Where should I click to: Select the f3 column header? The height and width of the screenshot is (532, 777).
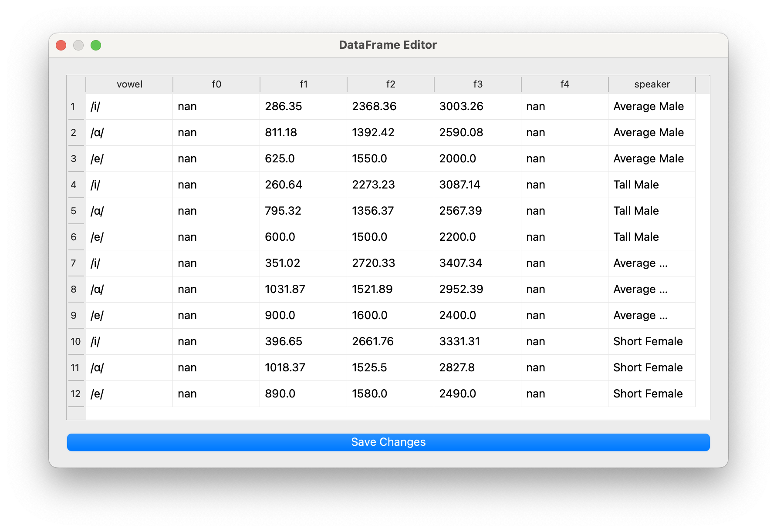click(x=478, y=84)
